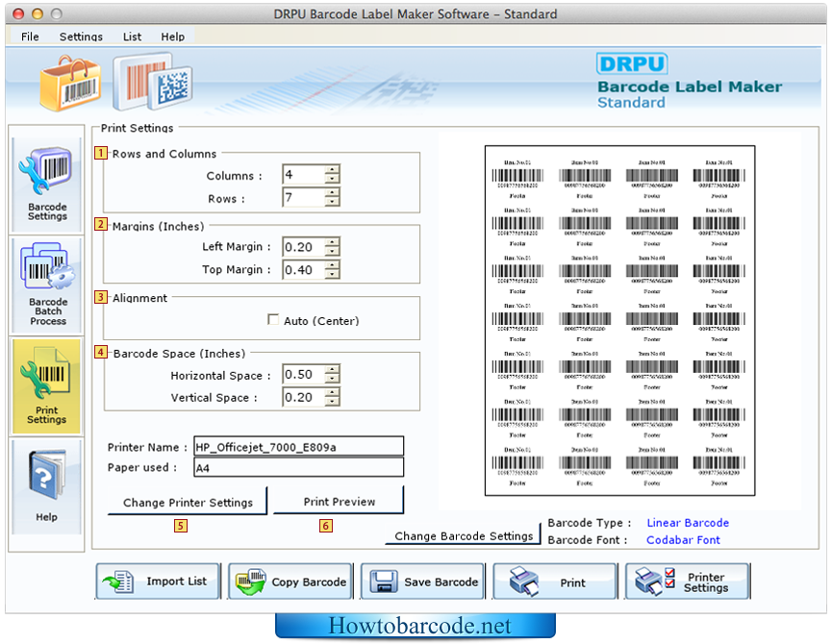Click the Howtobarcode.net banner
Image resolution: width=832 pixels, height=644 pixels.
click(416, 626)
